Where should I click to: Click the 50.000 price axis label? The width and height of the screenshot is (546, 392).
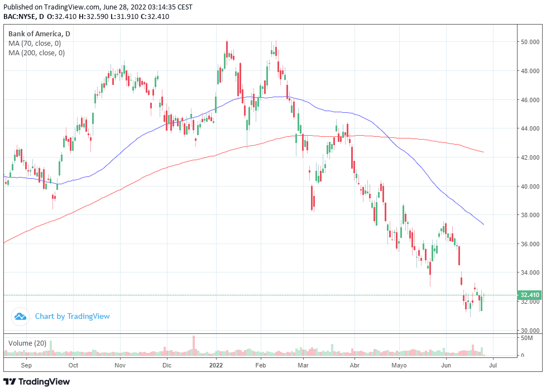[530, 42]
